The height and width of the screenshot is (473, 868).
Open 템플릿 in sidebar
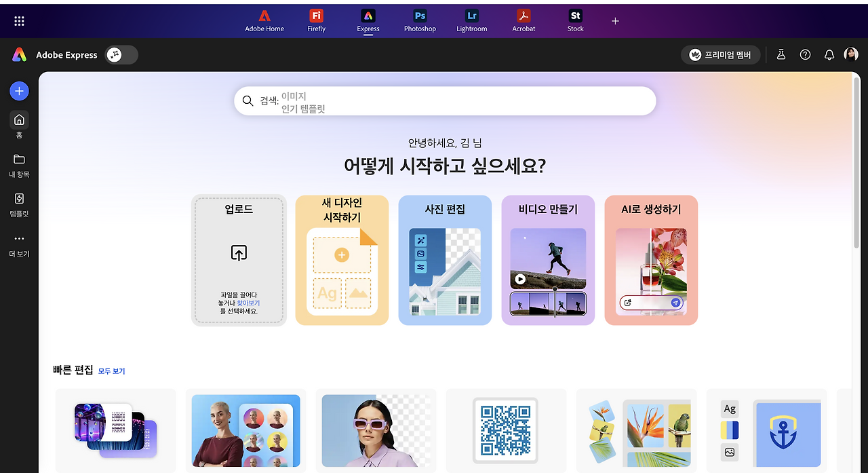click(19, 204)
